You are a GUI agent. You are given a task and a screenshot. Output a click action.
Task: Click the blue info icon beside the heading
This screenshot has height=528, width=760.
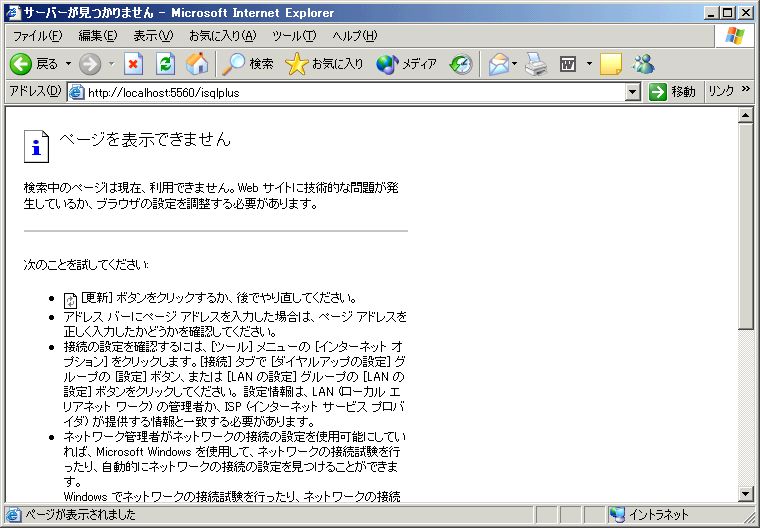36,146
